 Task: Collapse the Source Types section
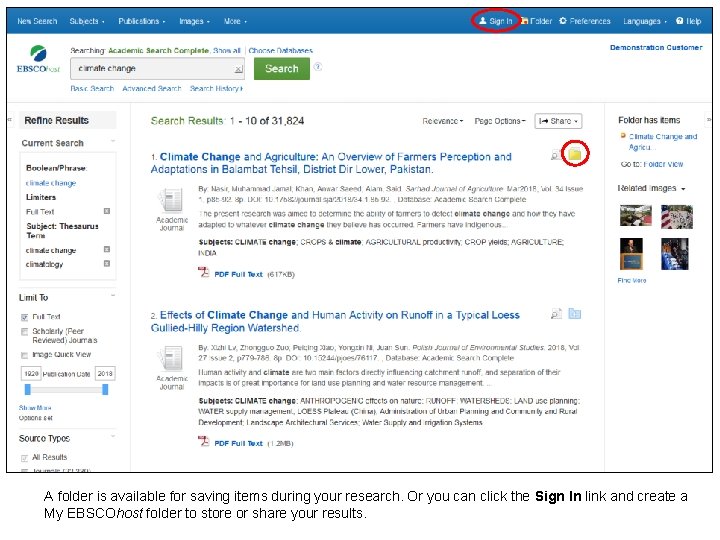point(113,436)
